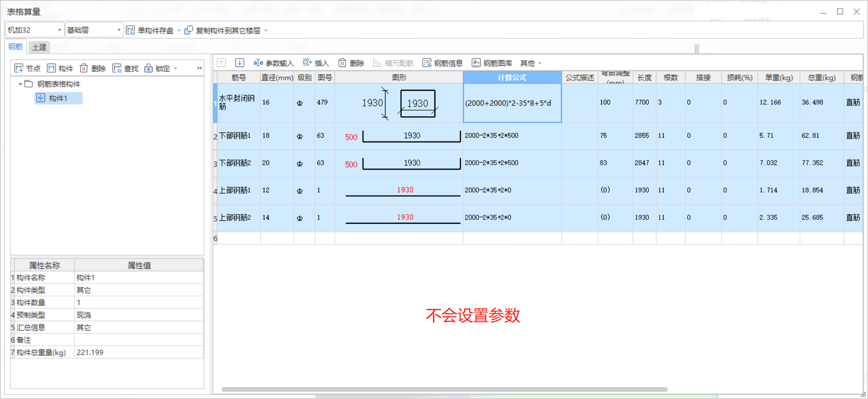868x399 pixels.
Task: Open the 单构件存盘 dropdown arrow
Action: coord(179,30)
